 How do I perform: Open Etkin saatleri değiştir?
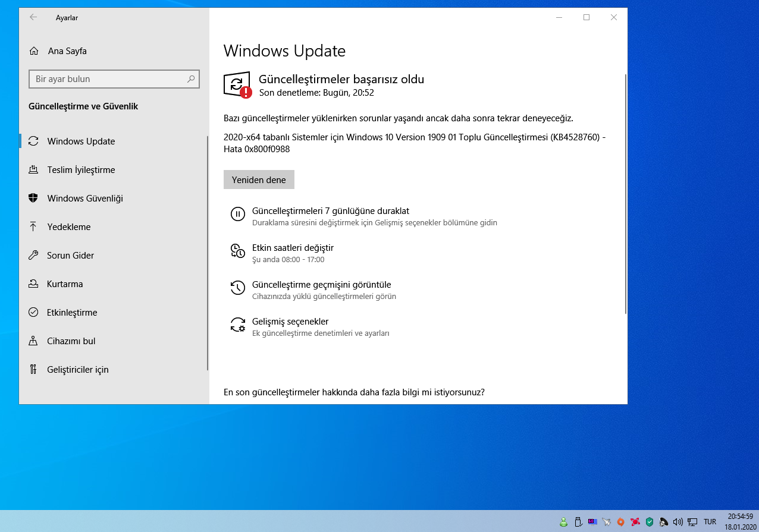point(293,248)
